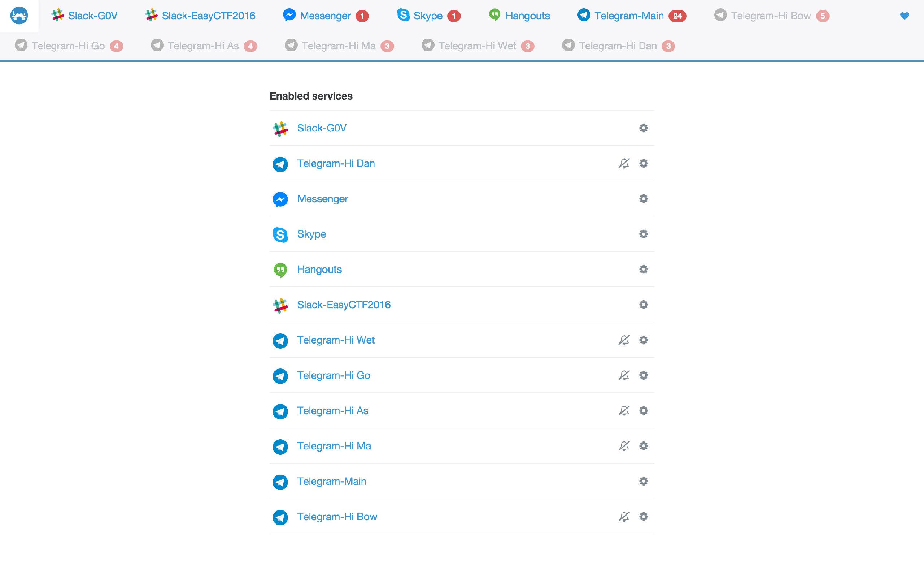Open the Skype service link
Screen dimensions: 924x578
(x=311, y=234)
